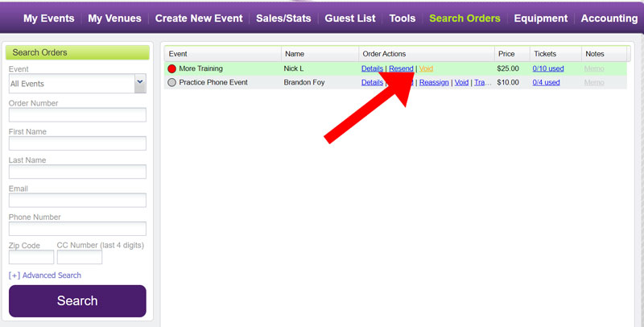Focus the Phone Number field
Screen dimensions: 644x327
point(77,229)
